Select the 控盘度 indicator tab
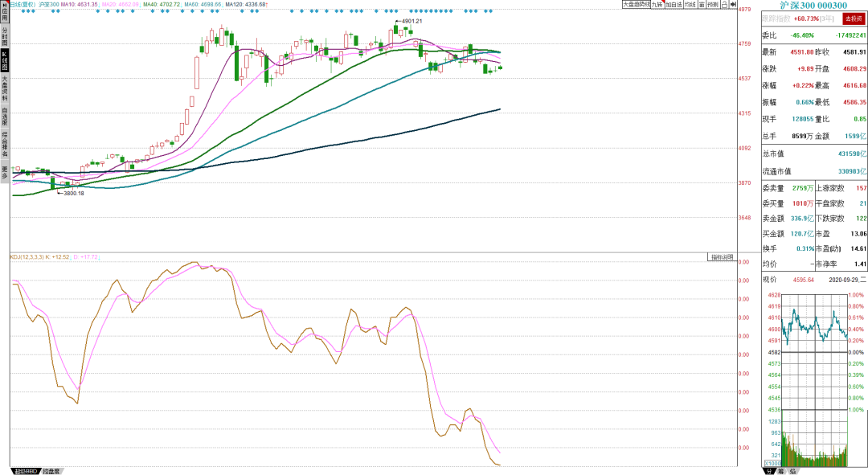The height and width of the screenshot is (475, 868). coord(51,471)
